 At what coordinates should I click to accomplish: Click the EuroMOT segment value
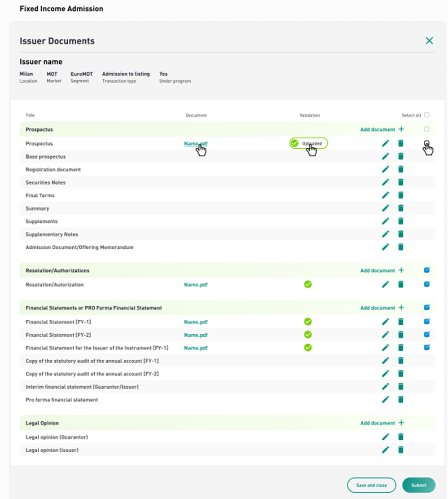tap(82, 74)
